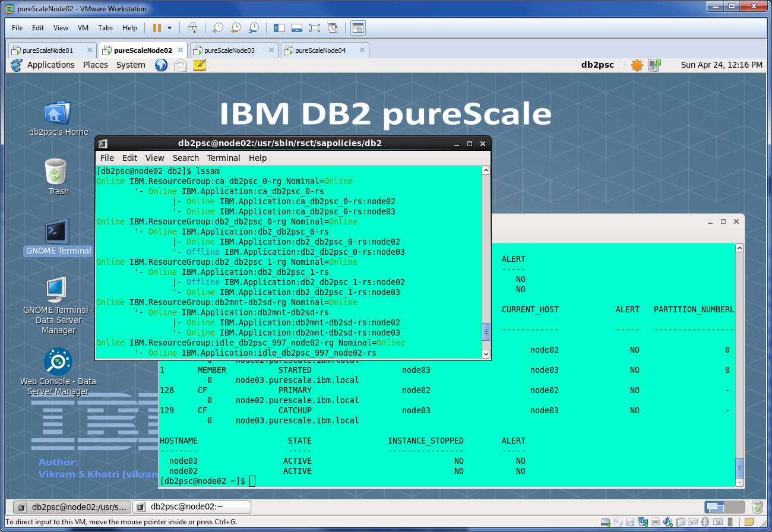Open Help menu in sapolicies/db2 terminal

(x=258, y=158)
